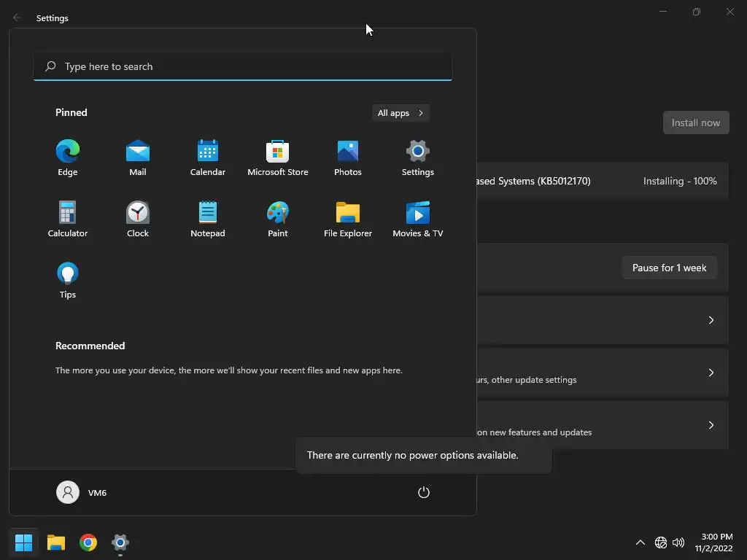Open Microsoft Store
The width and height of the screenshot is (747, 560).
[x=278, y=158]
